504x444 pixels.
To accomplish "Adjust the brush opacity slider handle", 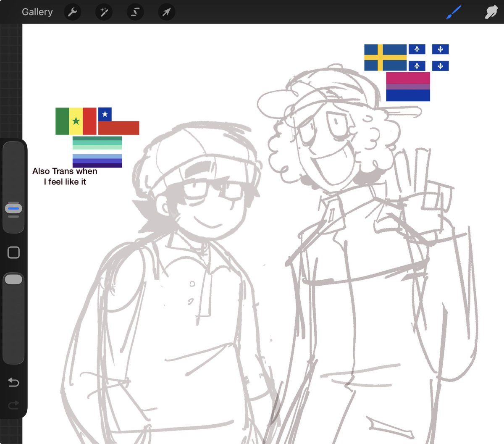I will point(13,279).
